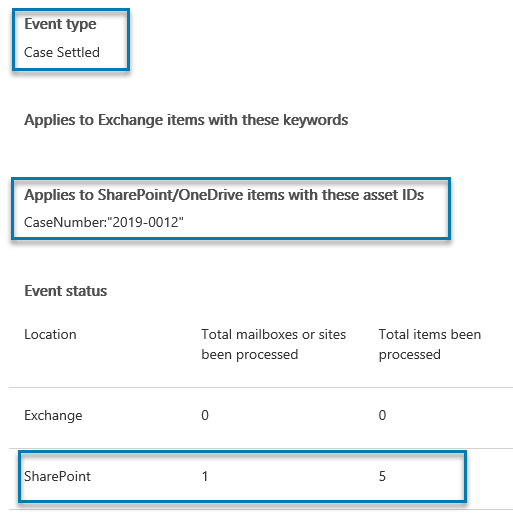513x519 pixels.
Task: Select the Case Settled value
Action: coord(62,52)
